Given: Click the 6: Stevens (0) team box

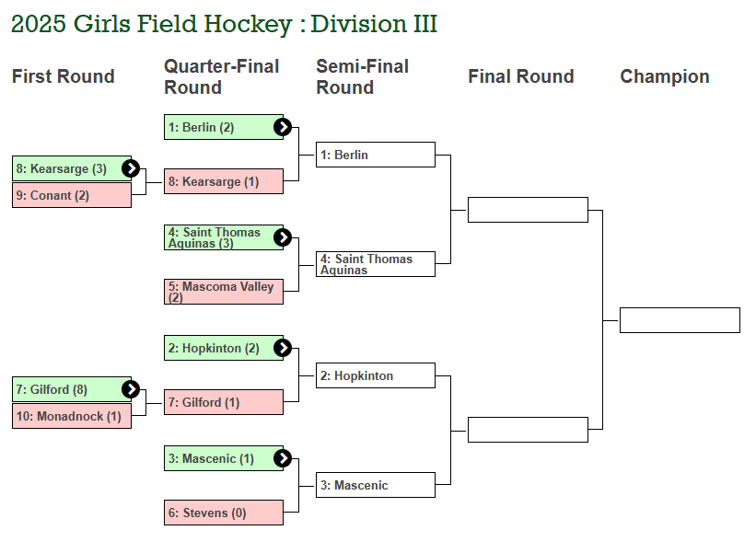Looking at the screenshot, I should point(224,513).
